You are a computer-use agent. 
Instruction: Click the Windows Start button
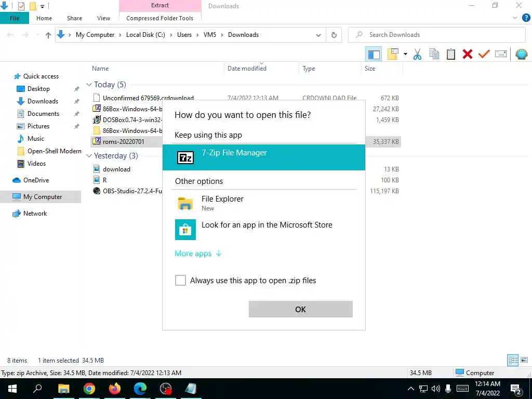12,389
